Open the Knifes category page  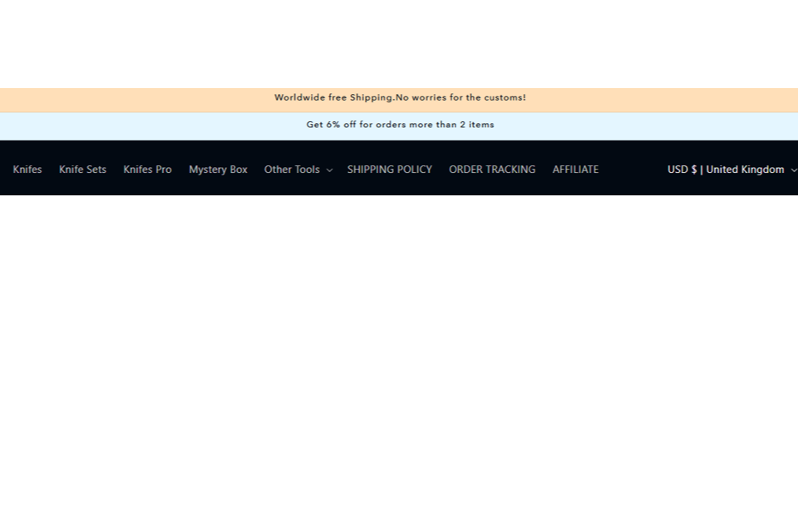coord(27,170)
